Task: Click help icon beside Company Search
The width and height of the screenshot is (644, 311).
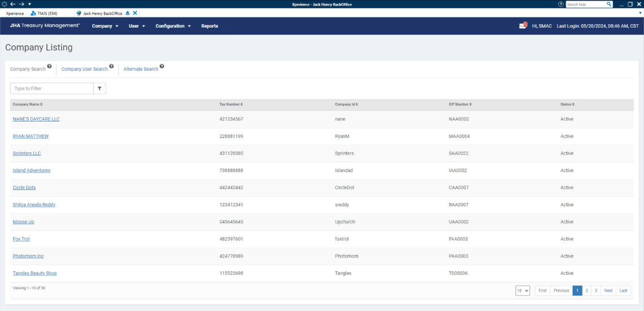Action: pos(50,66)
